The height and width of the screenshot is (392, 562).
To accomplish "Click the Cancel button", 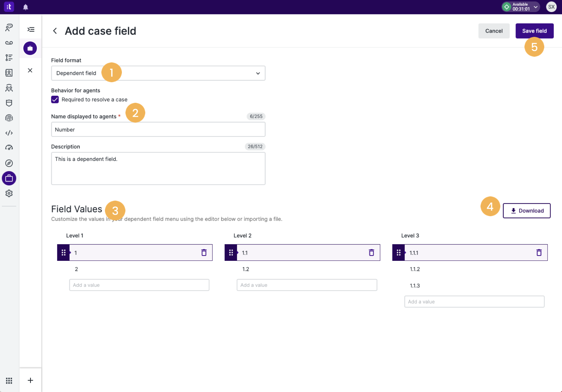I will pyautogui.click(x=494, y=31).
